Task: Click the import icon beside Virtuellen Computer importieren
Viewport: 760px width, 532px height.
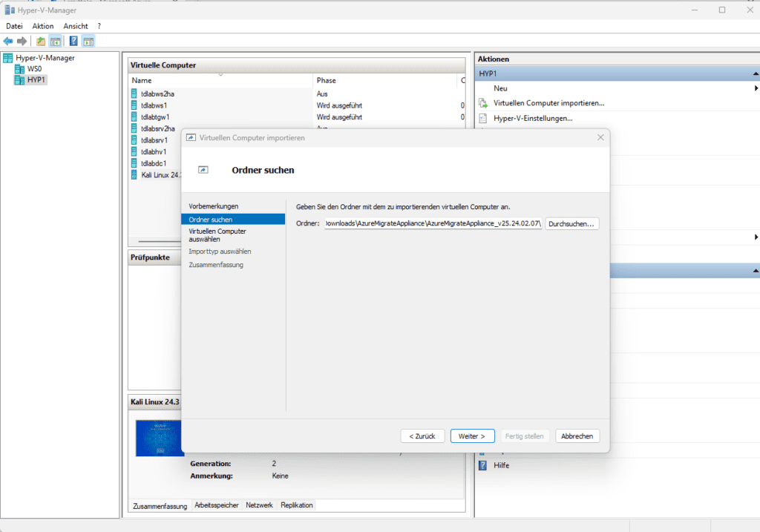Action: tap(482, 103)
